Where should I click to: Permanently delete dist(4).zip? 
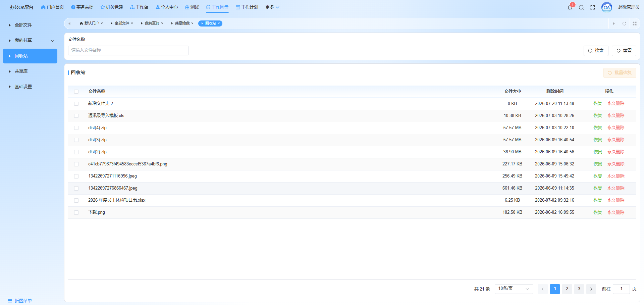[616, 128]
